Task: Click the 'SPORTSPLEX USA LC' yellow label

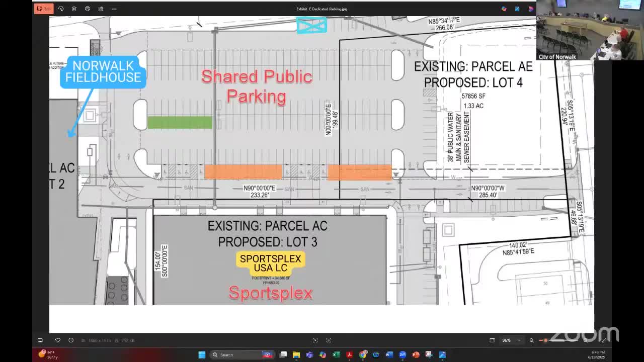Action: (270, 263)
